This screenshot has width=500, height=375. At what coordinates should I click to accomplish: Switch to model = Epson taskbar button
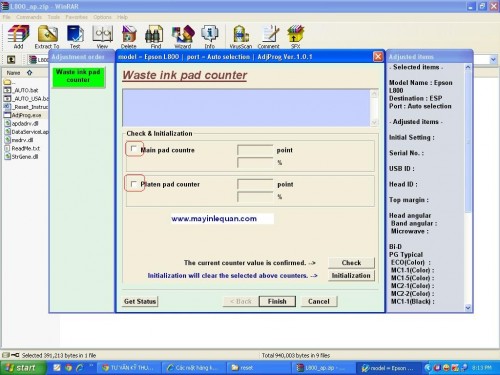pos(389,368)
